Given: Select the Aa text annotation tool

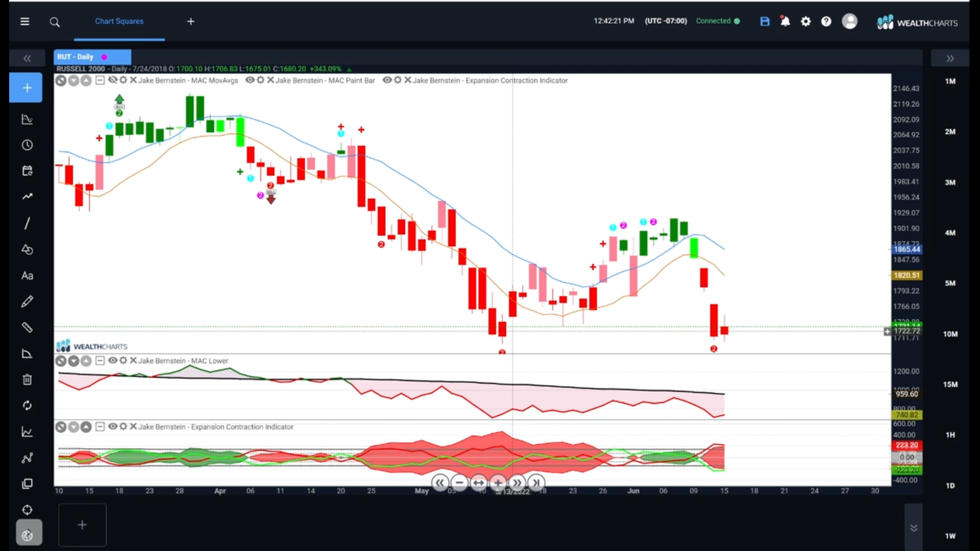Looking at the screenshot, I should pyautogui.click(x=27, y=276).
